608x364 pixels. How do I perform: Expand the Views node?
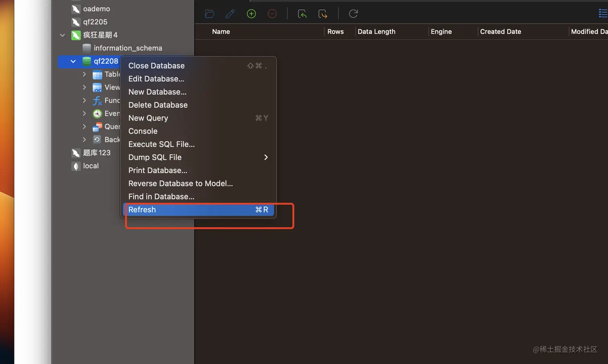coord(84,87)
